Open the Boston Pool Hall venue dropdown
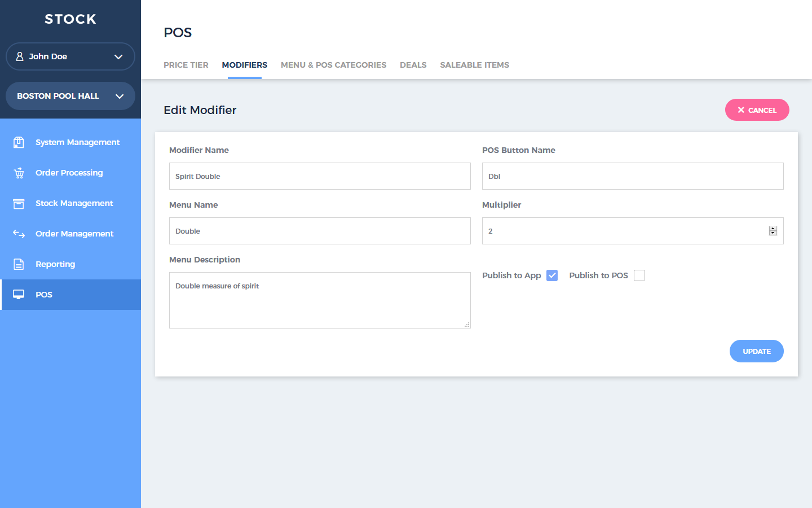 click(120, 96)
